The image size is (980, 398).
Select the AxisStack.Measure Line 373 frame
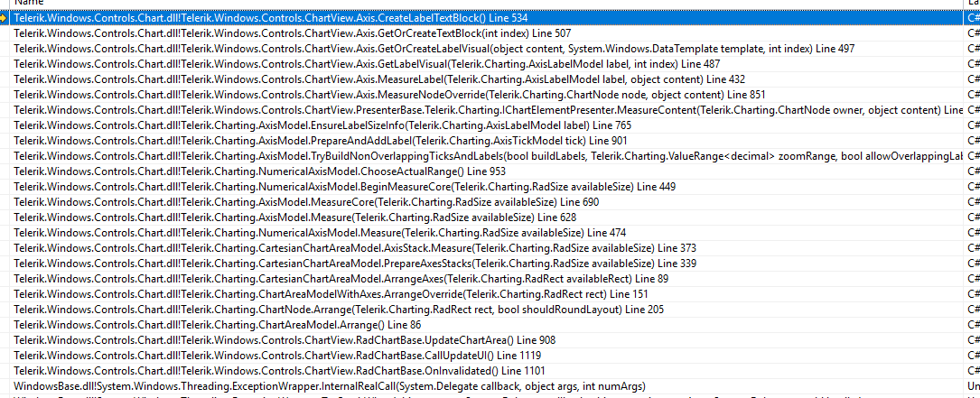(x=488, y=247)
